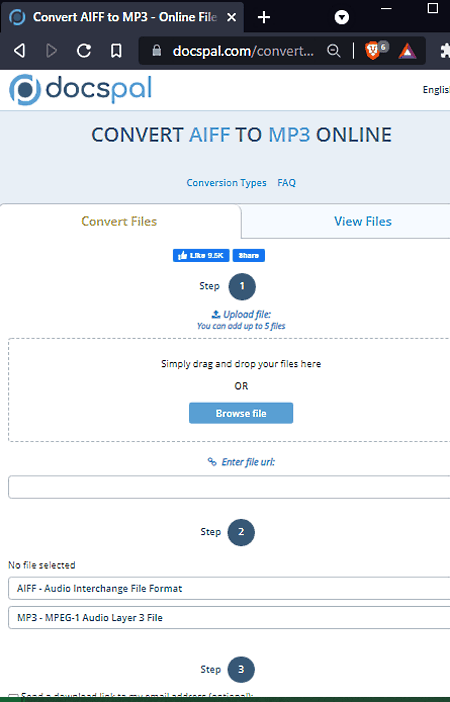The image size is (450, 702).
Task: Open the Conversion Types link
Action: pyautogui.click(x=226, y=183)
